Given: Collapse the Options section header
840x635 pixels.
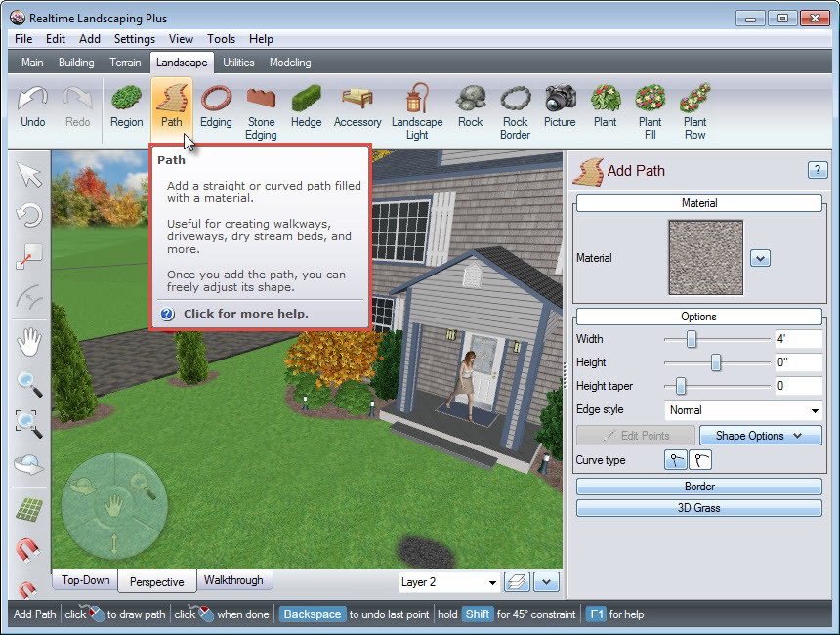Looking at the screenshot, I should click(699, 317).
